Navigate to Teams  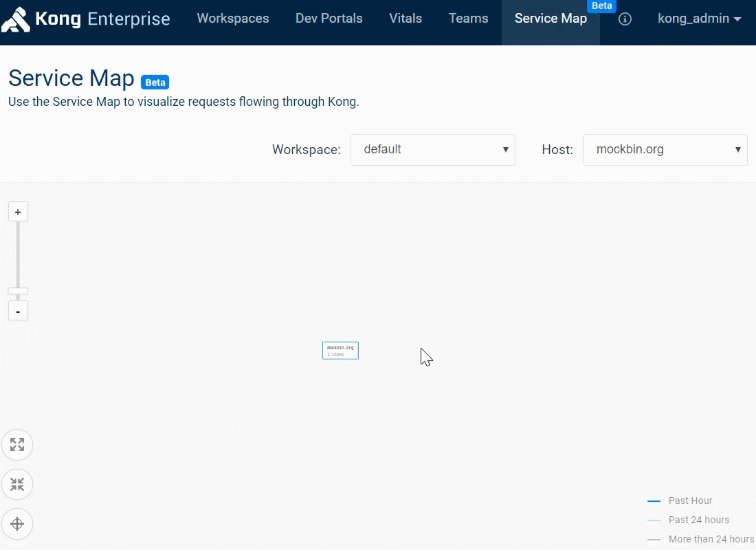468,19
